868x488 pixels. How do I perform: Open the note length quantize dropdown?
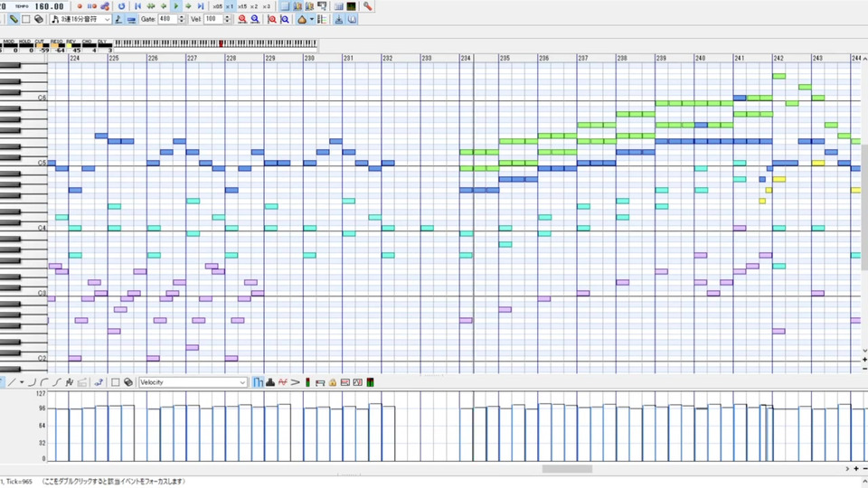pos(80,19)
